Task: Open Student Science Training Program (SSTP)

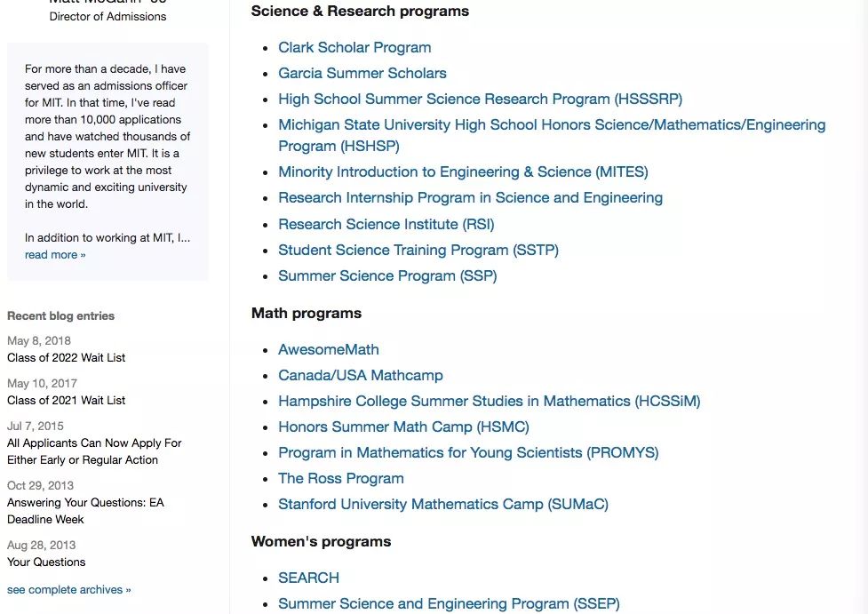Action: pos(418,250)
